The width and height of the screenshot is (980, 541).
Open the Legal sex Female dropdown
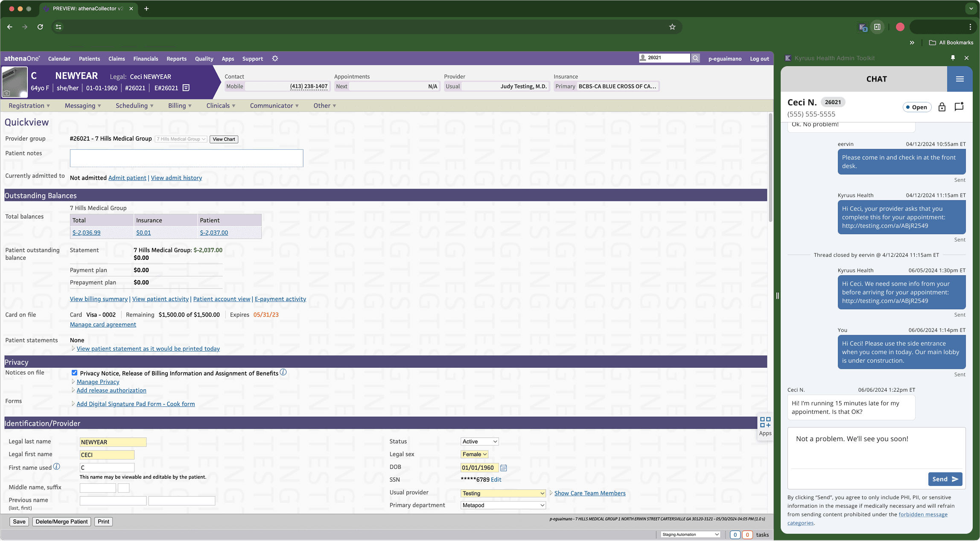pos(475,454)
